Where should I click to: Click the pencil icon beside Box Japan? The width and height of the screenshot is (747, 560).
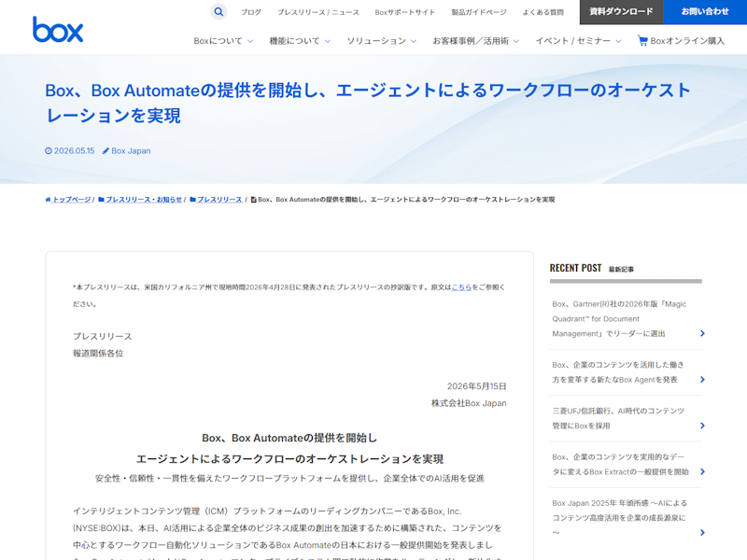pos(106,151)
